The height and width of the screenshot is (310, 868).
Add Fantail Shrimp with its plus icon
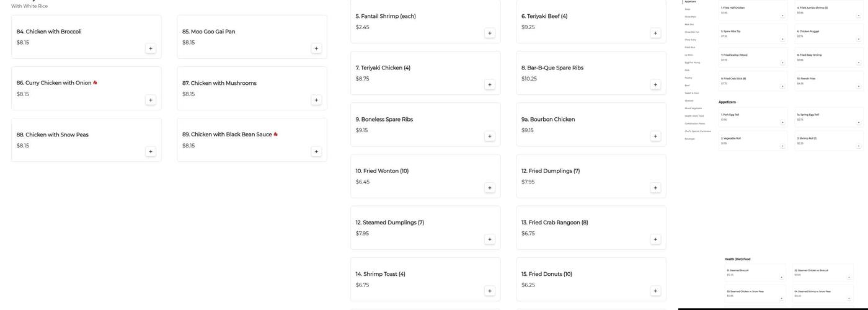coord(490,33)
